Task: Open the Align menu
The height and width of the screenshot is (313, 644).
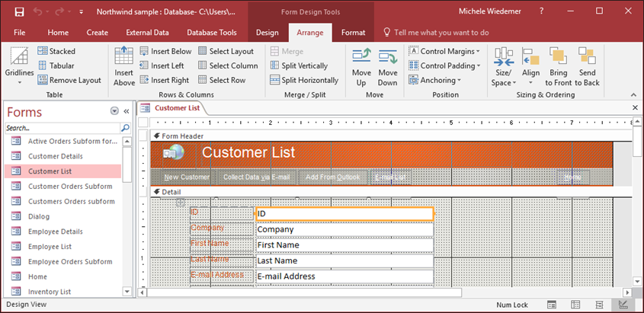Action: point(530,67)
